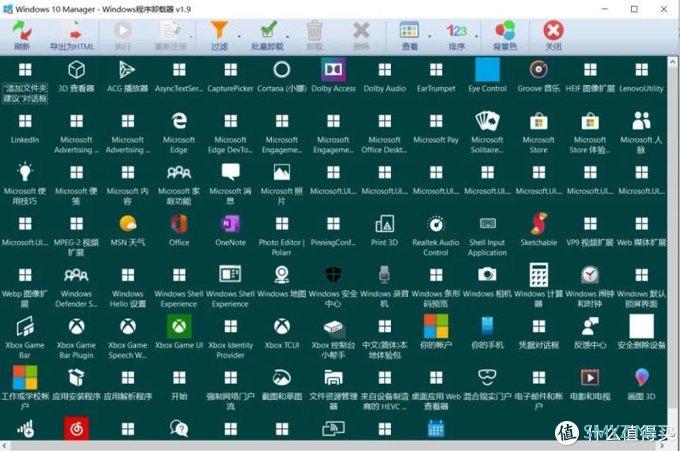Select the Windows Hello 设置 icon
Image resolution: width=680 pixels, height=451 pixels.
(128, 275)
